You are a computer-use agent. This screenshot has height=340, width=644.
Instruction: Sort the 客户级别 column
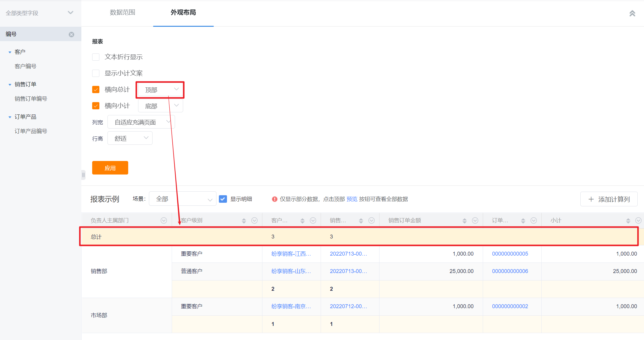244,221
